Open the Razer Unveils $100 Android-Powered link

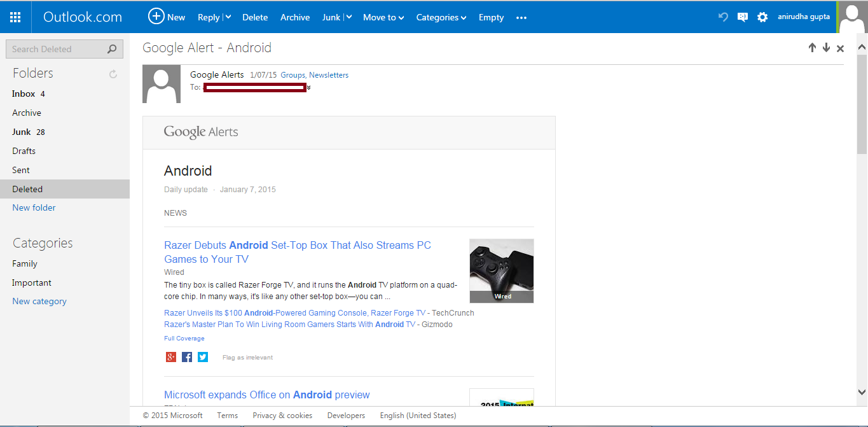pos(295,312)
